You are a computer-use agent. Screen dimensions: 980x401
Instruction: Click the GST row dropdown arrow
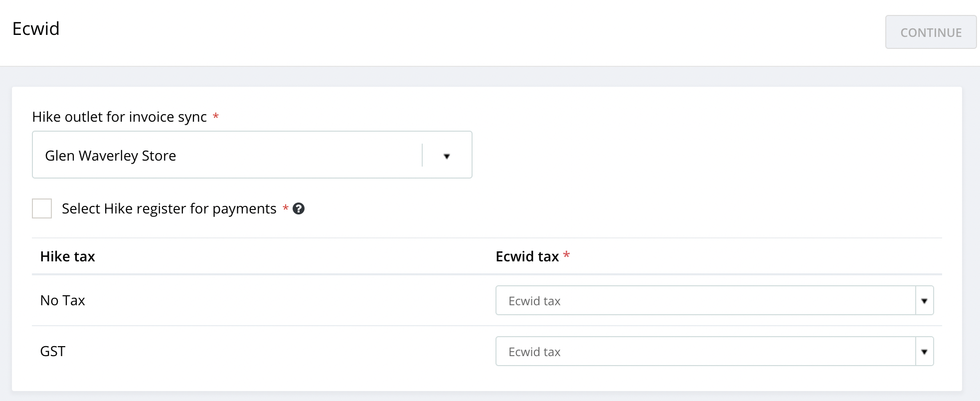(924, 352)
